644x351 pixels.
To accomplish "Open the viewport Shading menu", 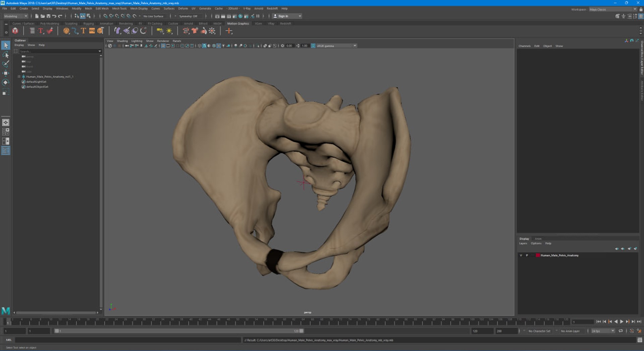I will [x=122, y=41].
